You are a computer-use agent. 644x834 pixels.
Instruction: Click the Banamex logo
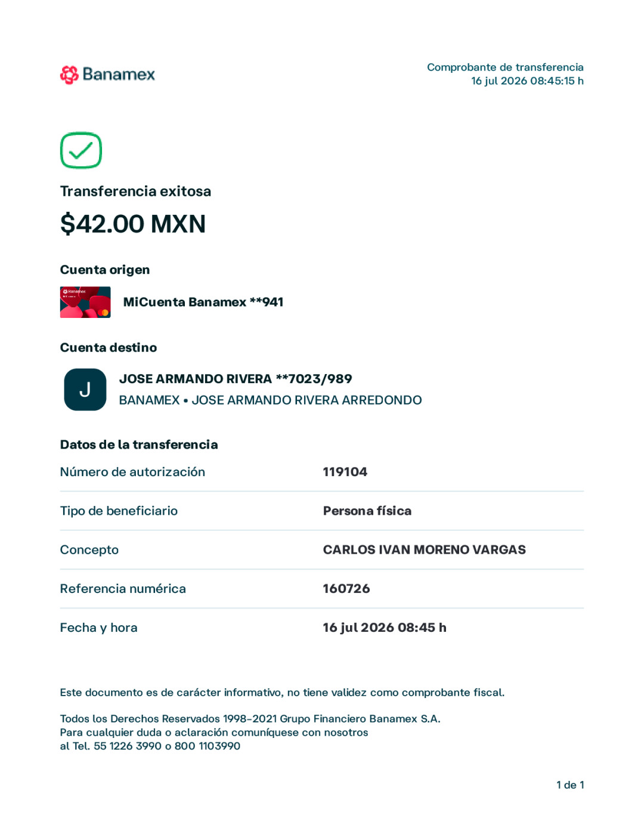coord(107,75)
